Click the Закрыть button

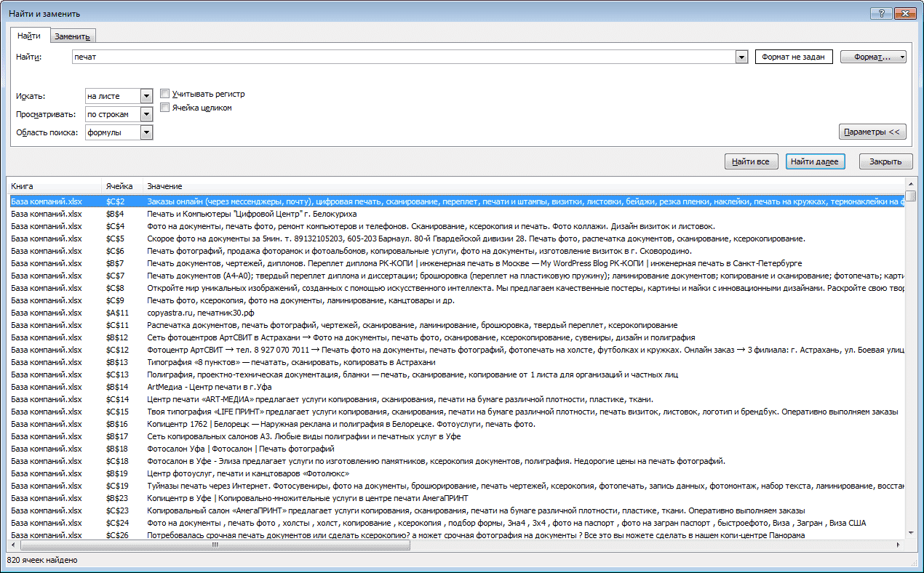[885, 161]
